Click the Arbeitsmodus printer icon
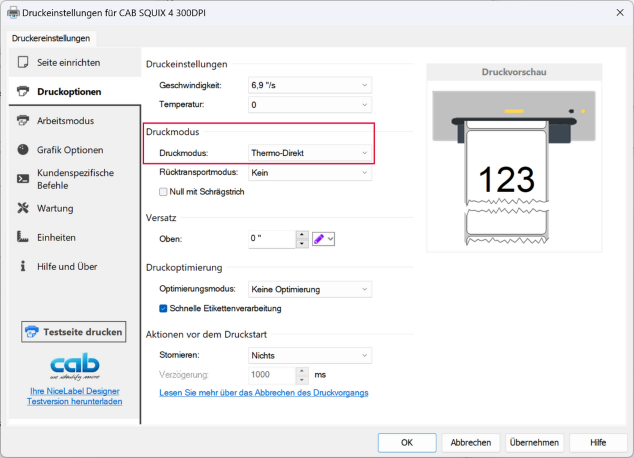The width and height of the screenshot is (634, 458). click(23, 120)
